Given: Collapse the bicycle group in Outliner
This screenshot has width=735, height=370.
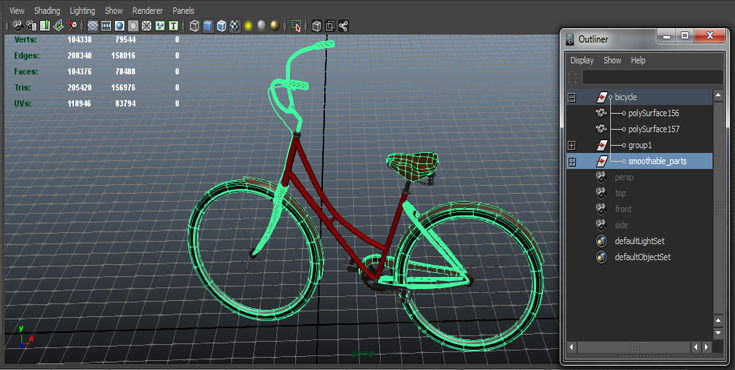Looking at the screenshot, I should point(571,98).
